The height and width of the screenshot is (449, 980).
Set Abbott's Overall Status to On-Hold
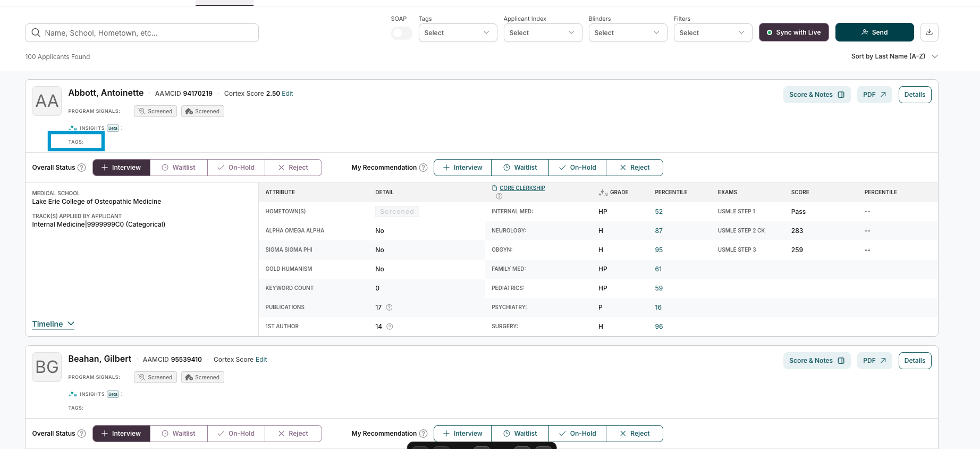click(x=236, y=168)
